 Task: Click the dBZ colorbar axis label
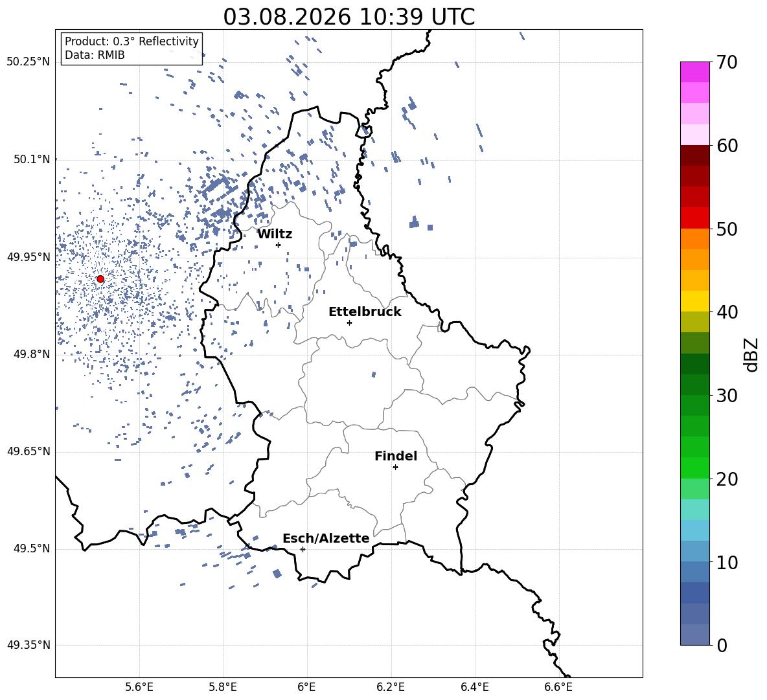(751, 354)
